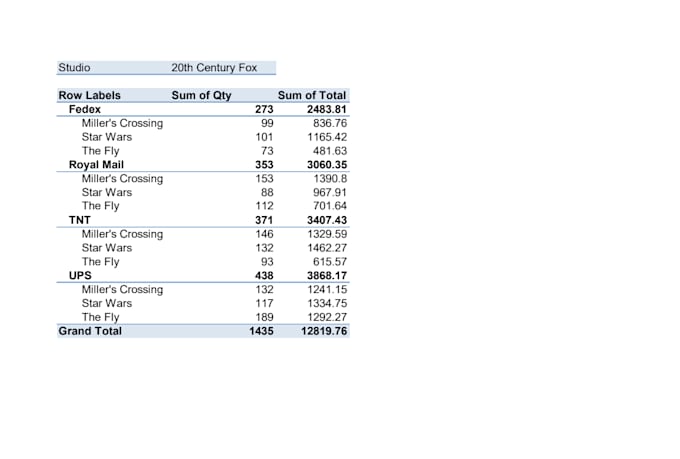The width and height of the screenshot is (680, 459).
Task: Select quantity 112 cell
Action: click(x=264, y=206)
